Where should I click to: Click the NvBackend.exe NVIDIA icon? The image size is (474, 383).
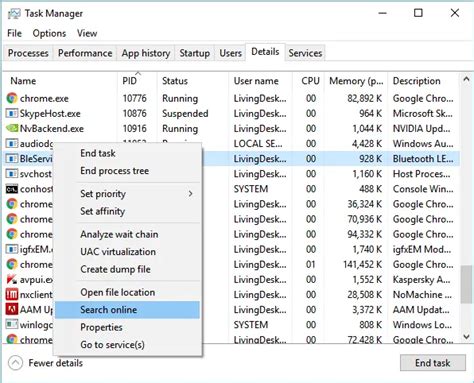12,128
